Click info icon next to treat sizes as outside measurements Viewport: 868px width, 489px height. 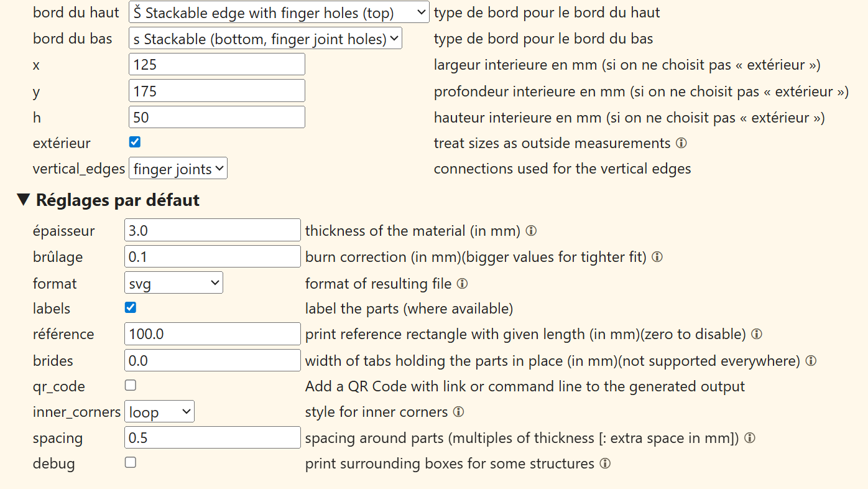click(681, 143)
